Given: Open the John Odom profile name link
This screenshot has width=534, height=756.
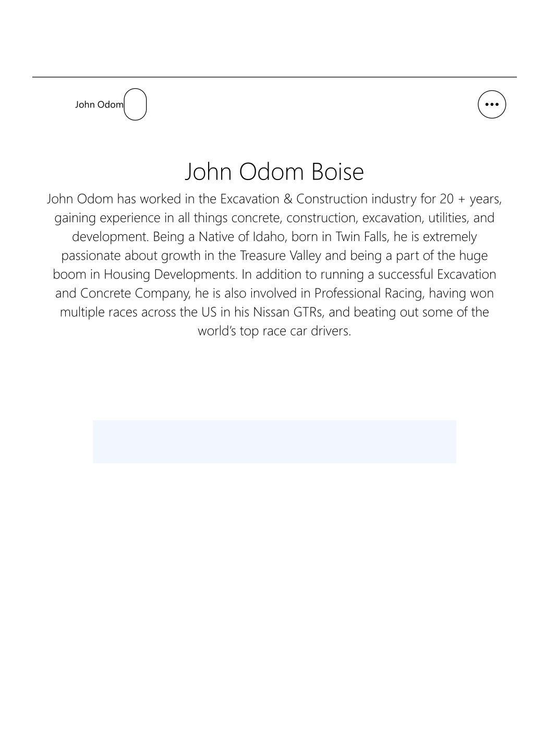Looking at the screenshot, I should click(x=99, y=104).
